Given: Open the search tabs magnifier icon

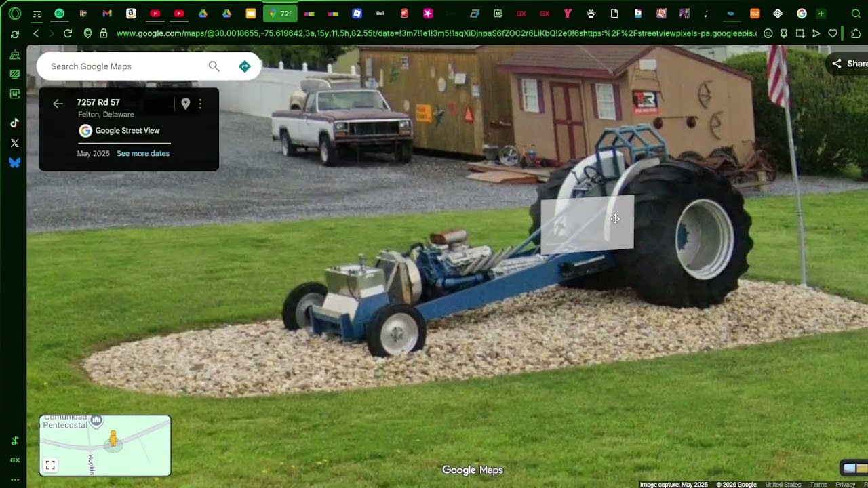Looking at the screenshot, I should coord(856,14).
